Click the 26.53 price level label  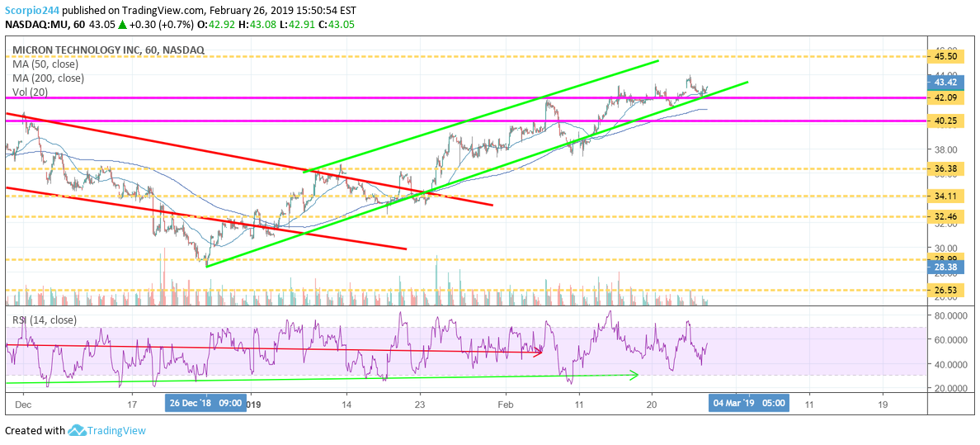tap(945, 291)
